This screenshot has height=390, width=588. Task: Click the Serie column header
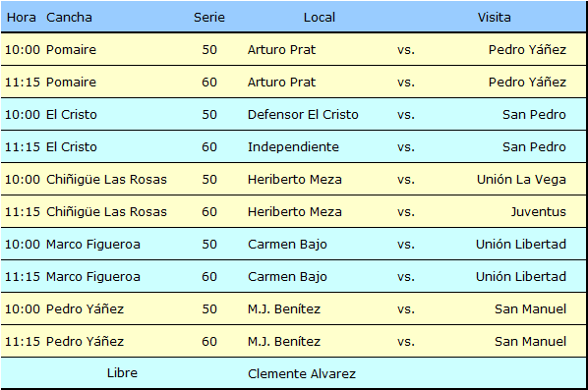coord(209,18)
